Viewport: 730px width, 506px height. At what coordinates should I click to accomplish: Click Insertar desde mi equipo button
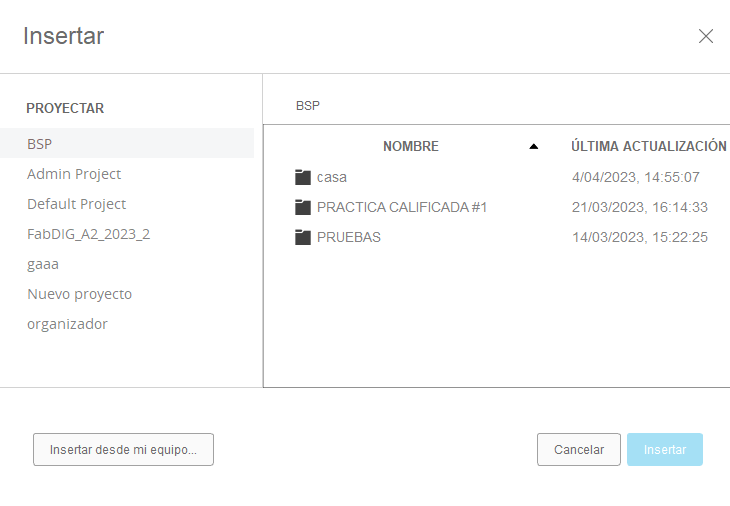click(124, 450)
